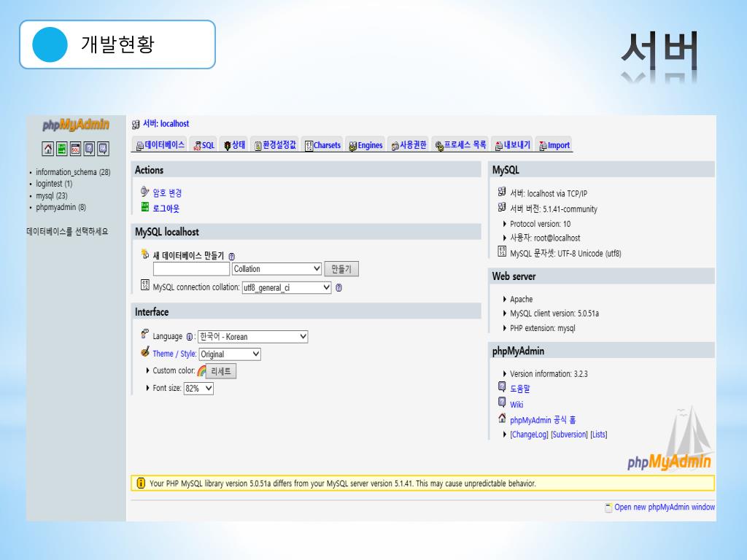
Task: Click the 로그아웃 link
Action: (166, 208)
